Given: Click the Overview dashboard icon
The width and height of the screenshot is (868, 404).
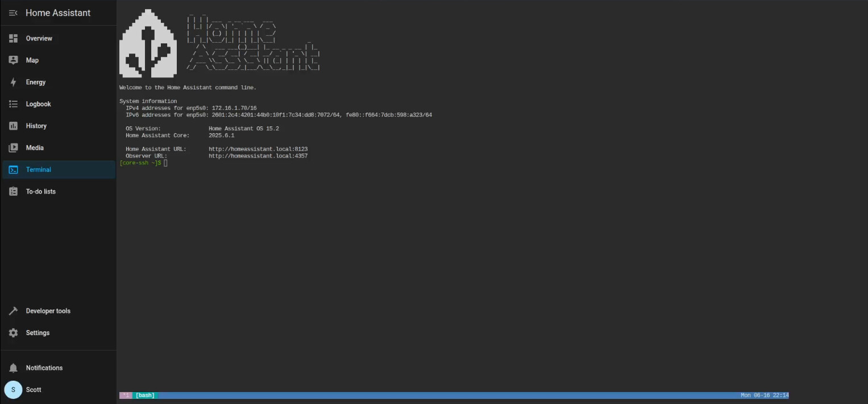Looking at the screenshot, I should point(13,38).
